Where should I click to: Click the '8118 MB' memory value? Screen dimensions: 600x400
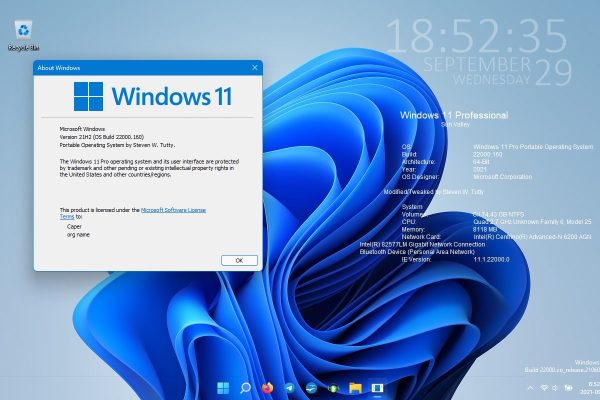[485, 229]
